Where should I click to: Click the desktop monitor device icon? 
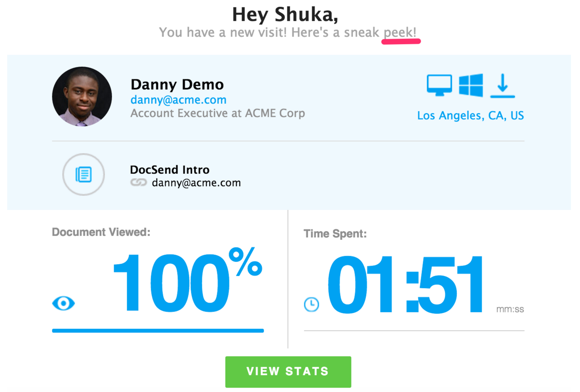click(x=439, y=85)
